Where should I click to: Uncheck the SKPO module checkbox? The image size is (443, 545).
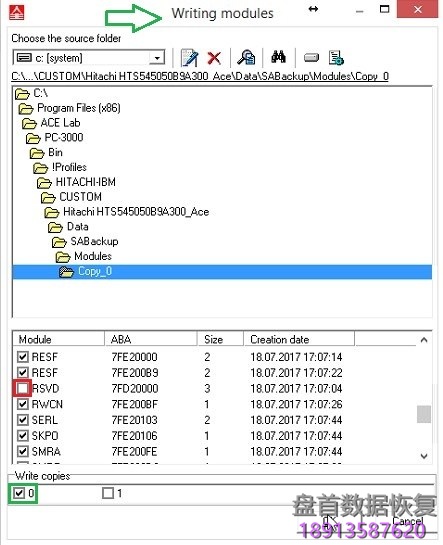tap(23, 436)
